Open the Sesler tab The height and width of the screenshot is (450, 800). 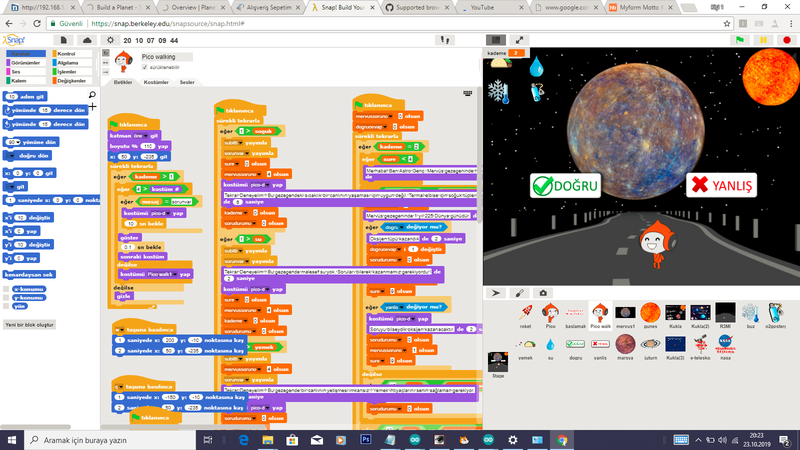pyautogui.click(x=187, y=82)
